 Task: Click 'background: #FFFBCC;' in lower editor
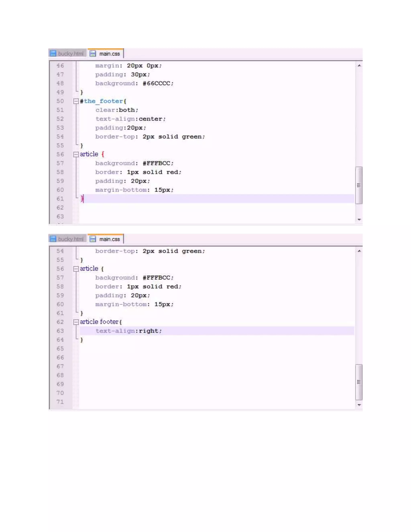[x=134, y=278]
